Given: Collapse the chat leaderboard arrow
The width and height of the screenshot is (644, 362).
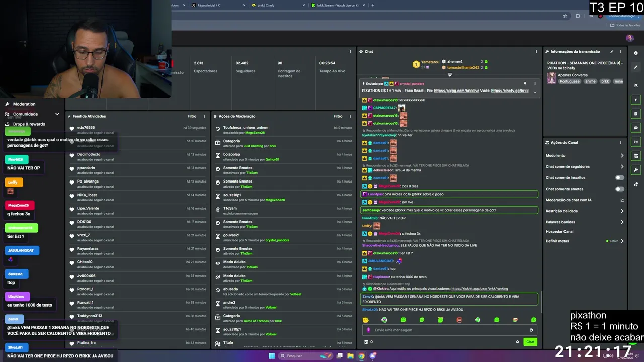Looking at the screenshot, I should (x=450, y=74).
